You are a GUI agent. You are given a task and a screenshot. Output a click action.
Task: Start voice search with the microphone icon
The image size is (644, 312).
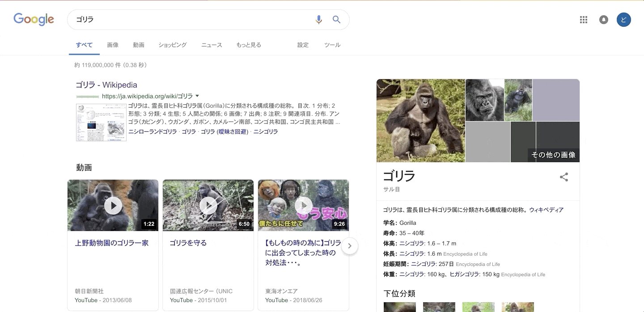coord(318,20)
